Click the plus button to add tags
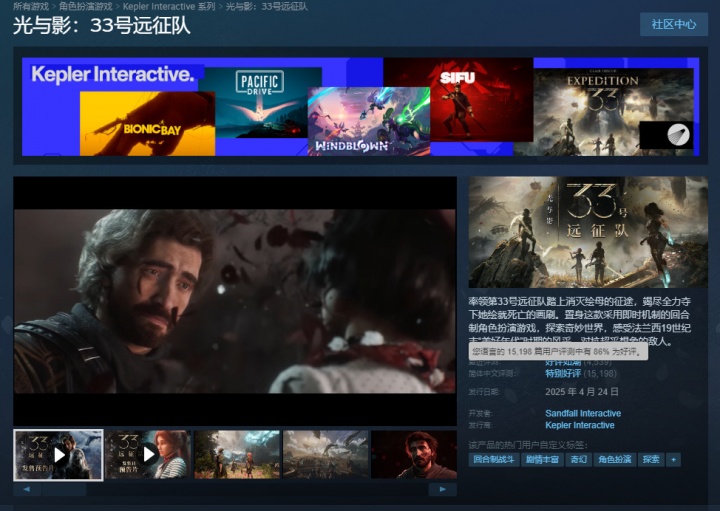The image size is (720, 511). tap(674, 460)
